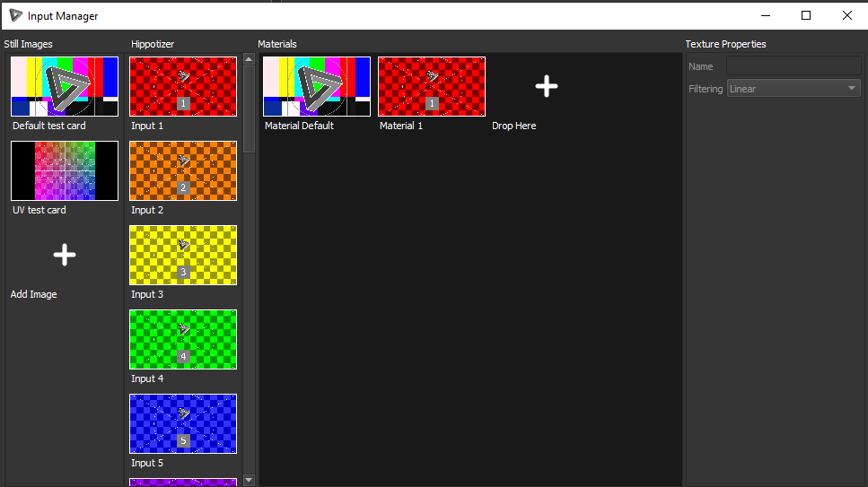This screenshot has height=487, width=868.
Task: Click the 'Default test card' label
Action: 49,126
